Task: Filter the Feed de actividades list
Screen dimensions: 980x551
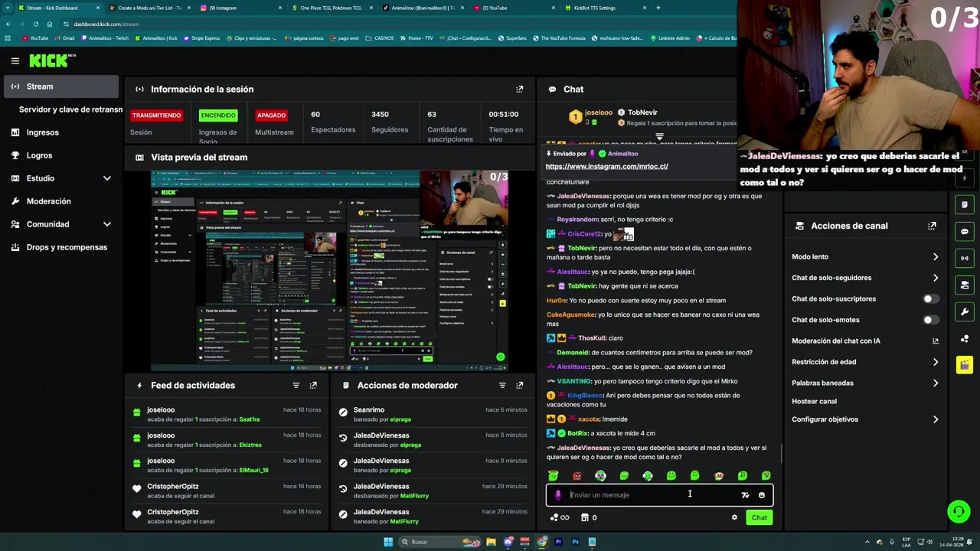Action: (x=296, y=385)
